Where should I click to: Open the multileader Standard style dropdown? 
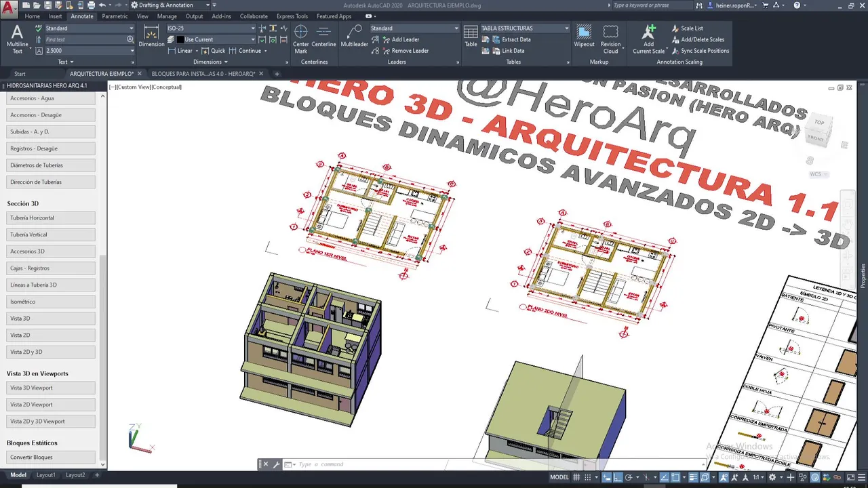(x=414, y=28)
